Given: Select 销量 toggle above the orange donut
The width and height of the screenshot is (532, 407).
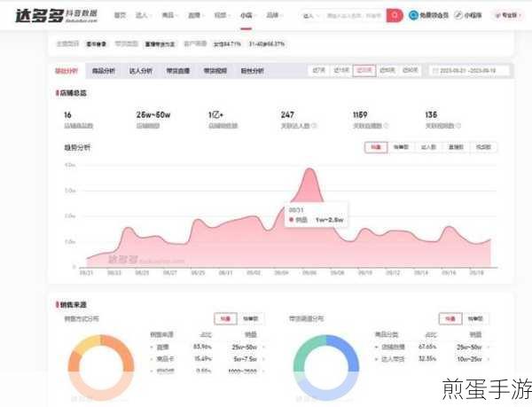Looking at the screenshot, I should click(225, 319).
